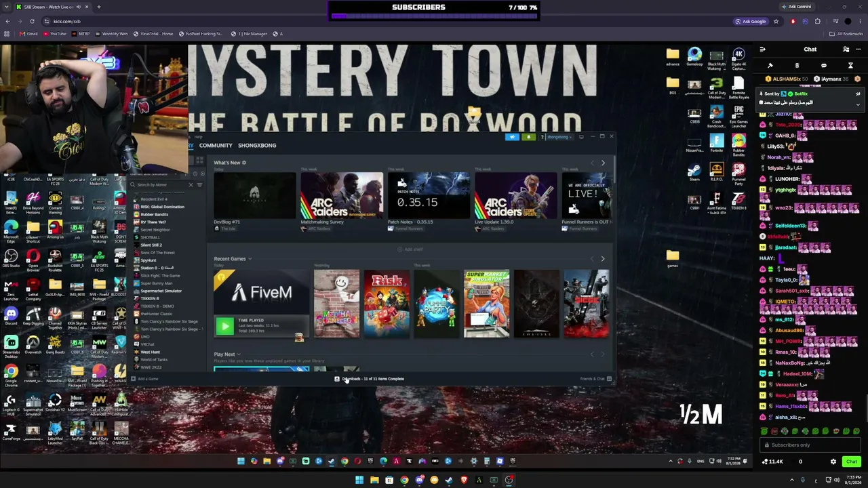The image size is (868, 488).
Task: Click the Ask Google button
Action: pos(751,21)
